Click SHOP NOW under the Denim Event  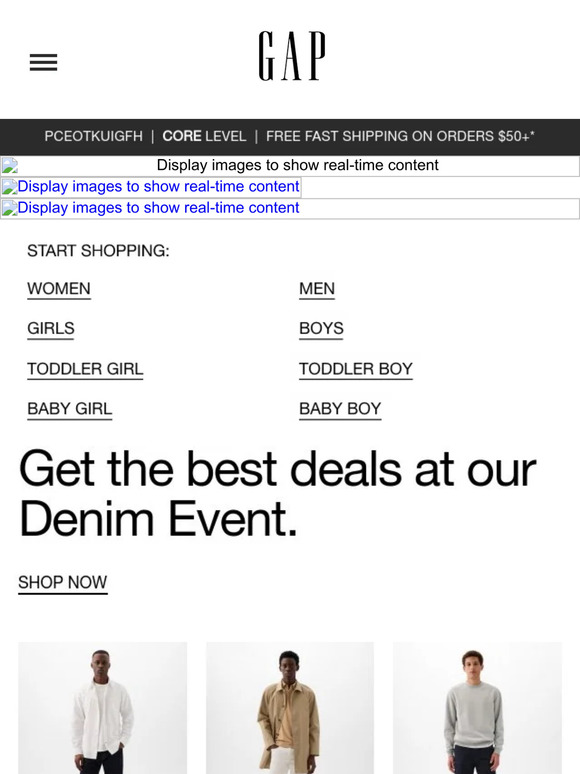click(x=63, y=582)
